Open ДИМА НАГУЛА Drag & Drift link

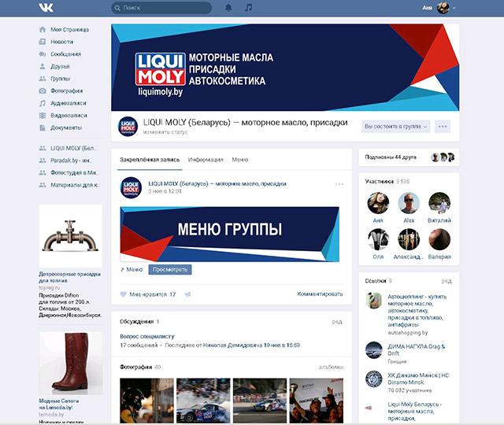[417, 349]
